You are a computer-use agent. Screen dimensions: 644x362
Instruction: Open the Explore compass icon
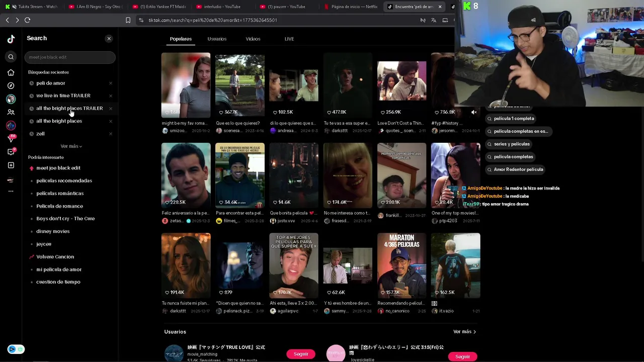(11, 86)
